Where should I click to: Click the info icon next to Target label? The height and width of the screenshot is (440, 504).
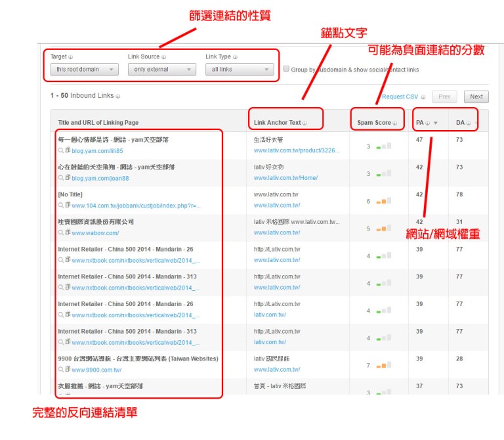coord(71,57)
